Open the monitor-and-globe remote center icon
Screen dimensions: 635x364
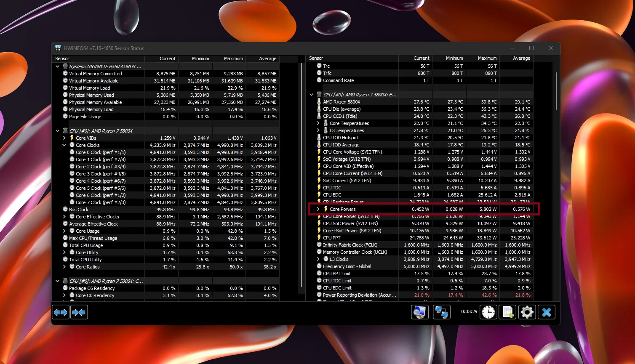click(x=420, y=312)
